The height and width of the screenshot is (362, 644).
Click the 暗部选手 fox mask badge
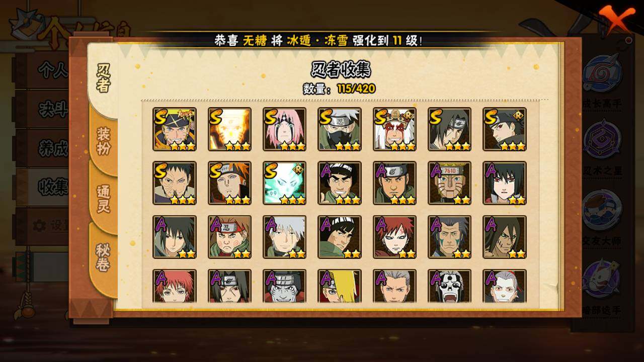602,278
